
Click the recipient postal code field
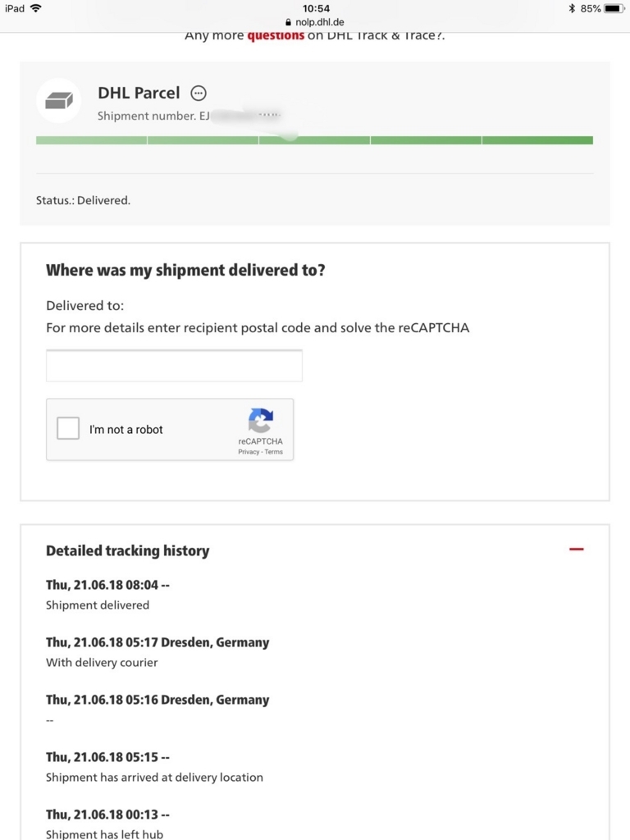pos(174,366)
